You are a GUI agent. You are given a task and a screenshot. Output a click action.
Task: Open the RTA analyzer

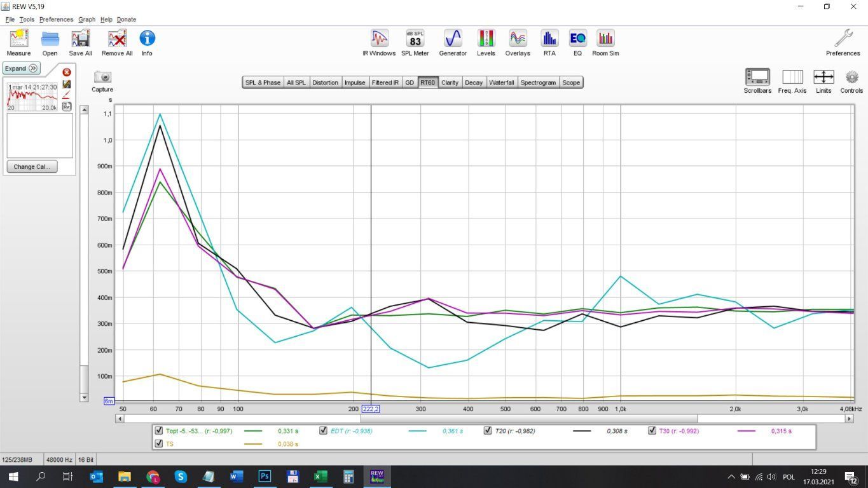click(x=549, y=43)
